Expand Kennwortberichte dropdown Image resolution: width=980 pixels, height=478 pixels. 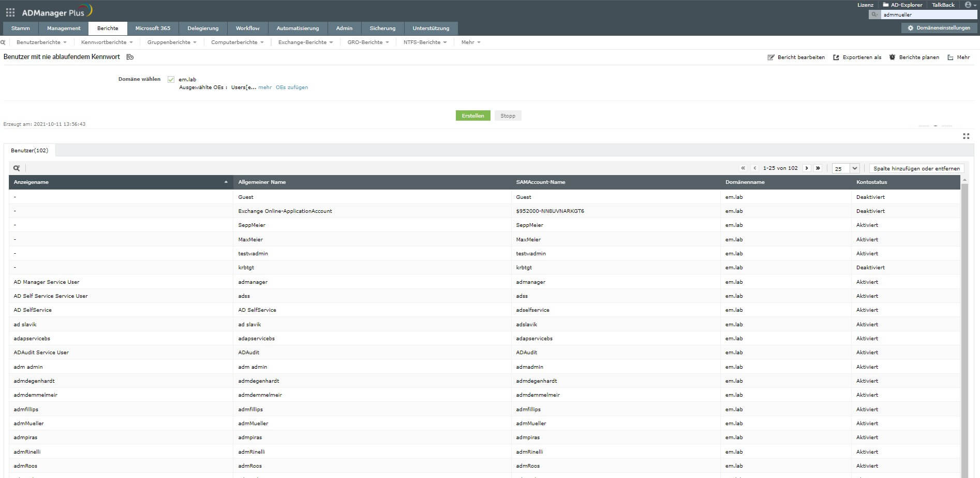click(107, 42)
